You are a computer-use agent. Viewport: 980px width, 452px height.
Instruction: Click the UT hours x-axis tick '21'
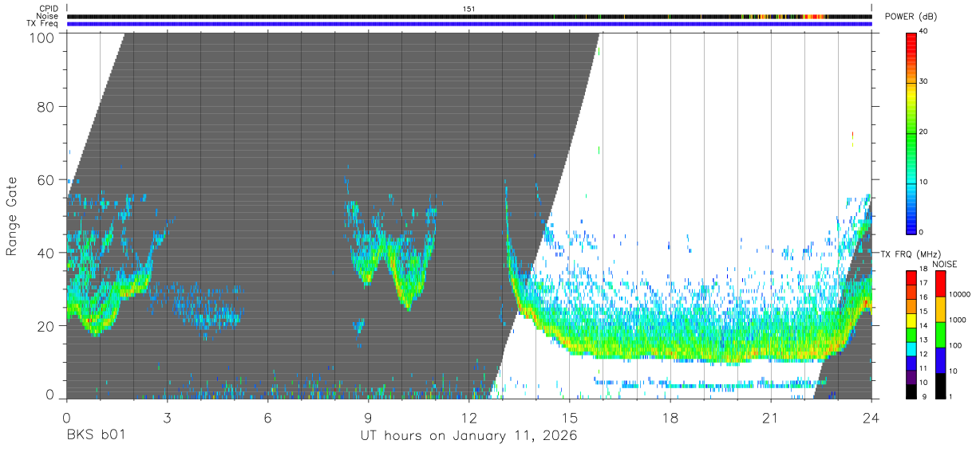pyautogui.click(x=771, y=417)
